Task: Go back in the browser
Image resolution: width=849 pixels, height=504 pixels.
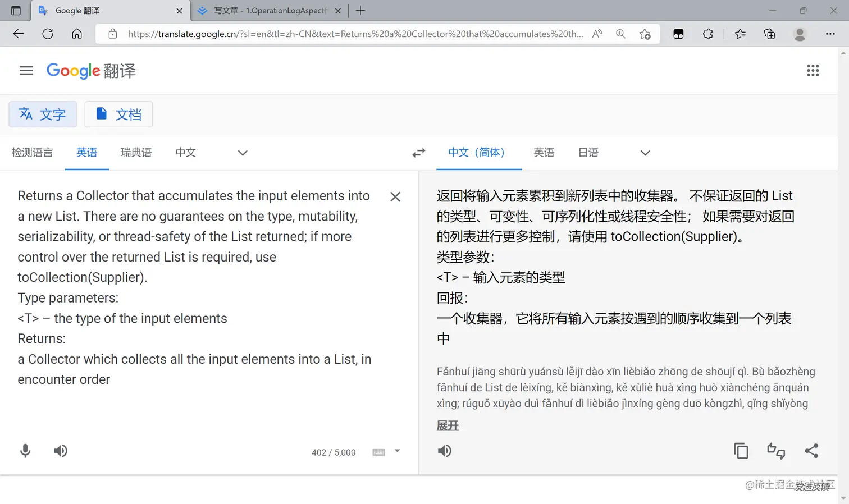Action: [x=19, y=34]
